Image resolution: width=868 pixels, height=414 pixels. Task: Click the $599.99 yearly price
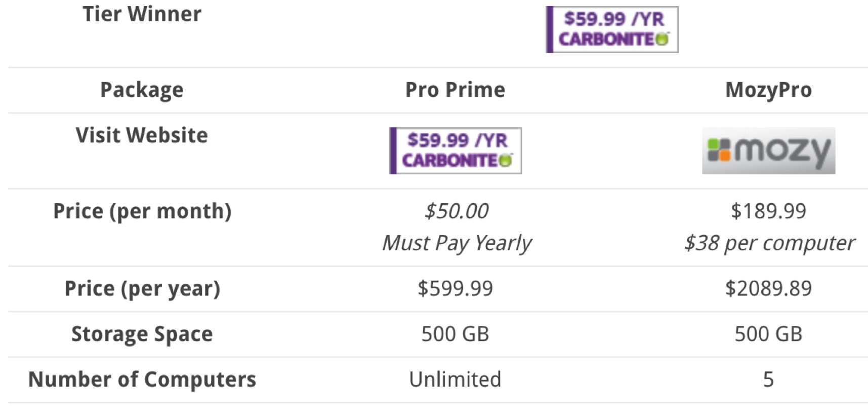point(455,288)
